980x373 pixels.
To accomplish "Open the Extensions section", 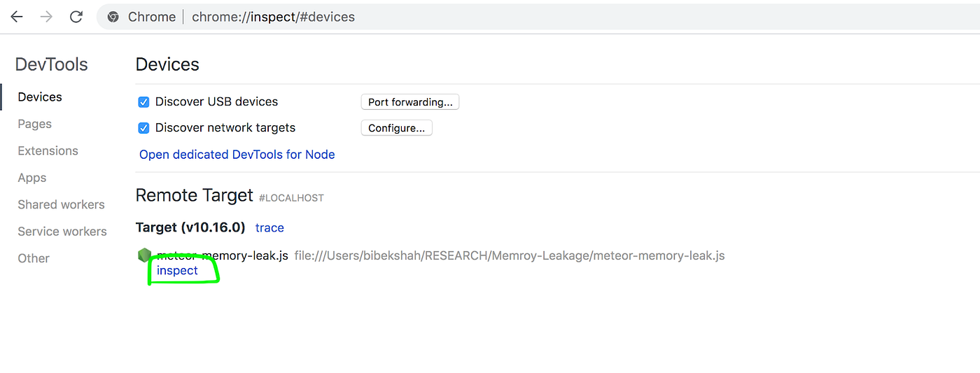I will [48, 151].
